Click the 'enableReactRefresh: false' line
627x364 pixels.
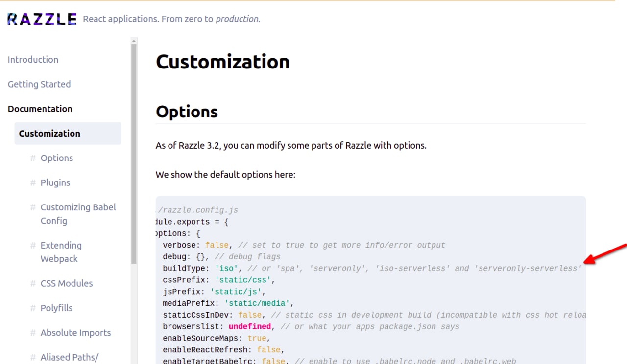[x=223, y=350]
